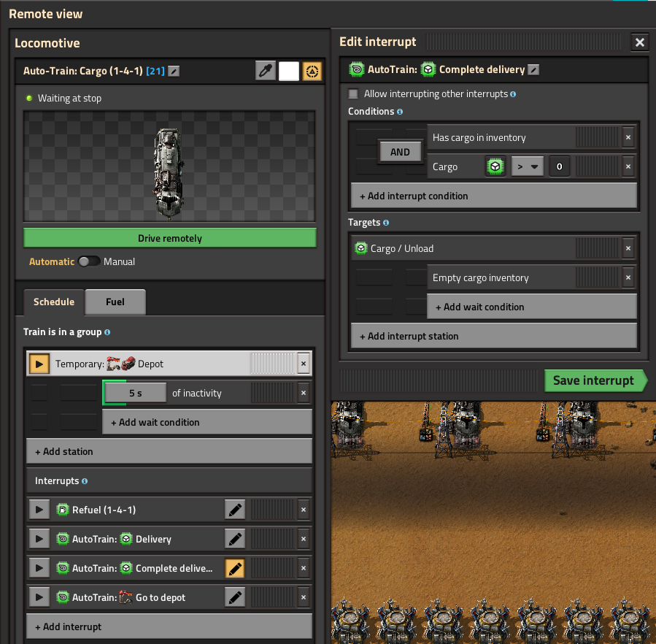This screenshot has width=656, height=644.
Task: Trigger the Complete delivery interrupt play button
Action: [39, 568]
